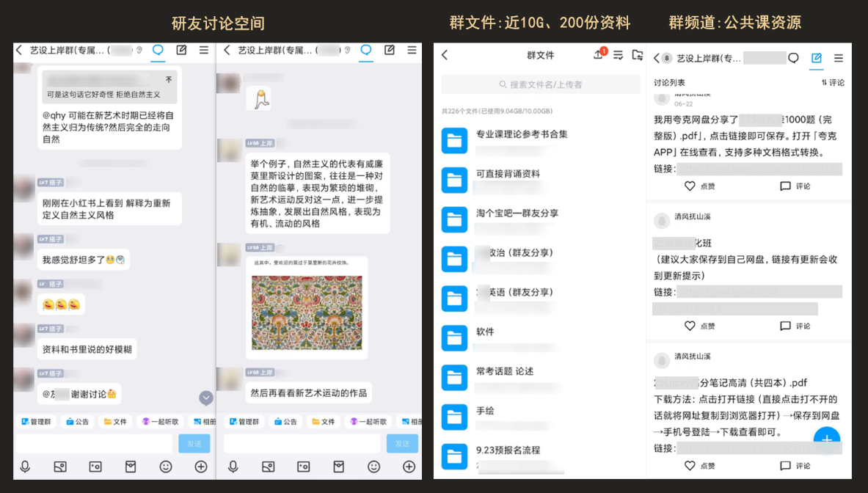Click the 讨论列表 heading

pos(669,82)
